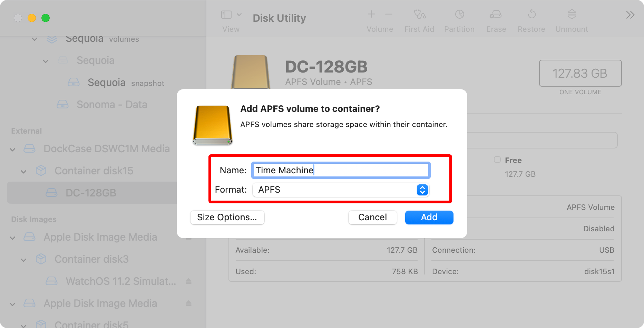Click Add to create the volume

(x=429, y=218)
